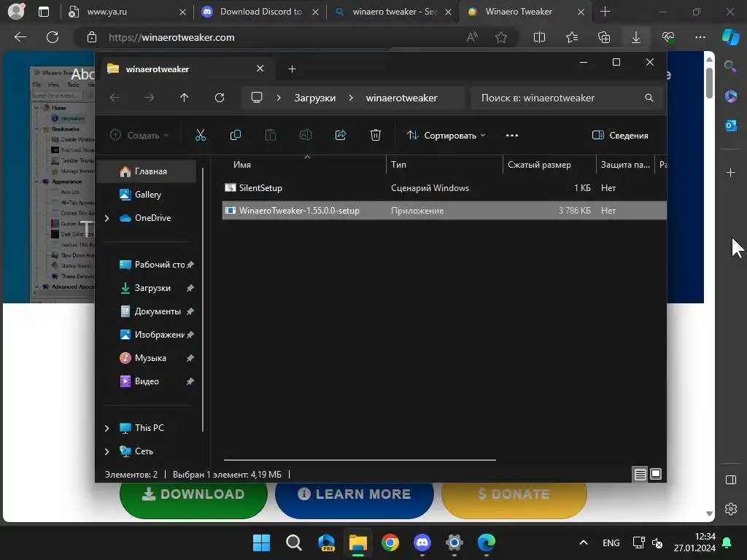Open Edge split screen icon
The height and width of the screenshot is (560, 747).
click(539, 37)
